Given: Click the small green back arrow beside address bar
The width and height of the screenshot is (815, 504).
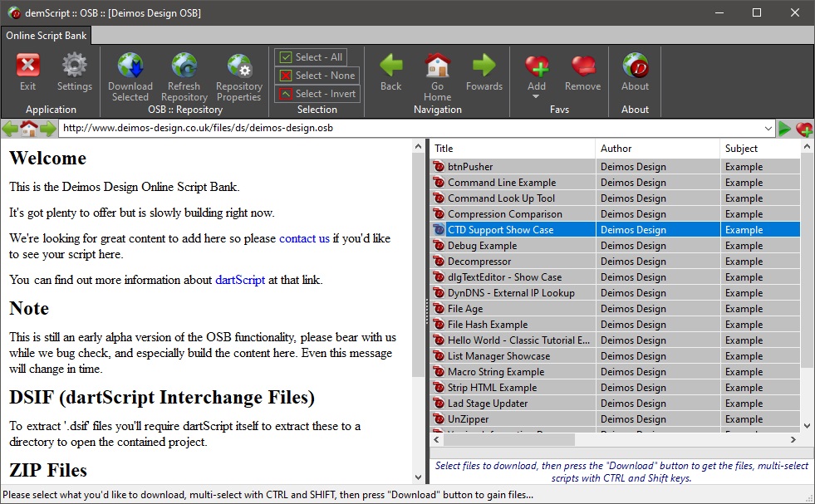Looking at the screenshot, I should click(x=10, y=129).
